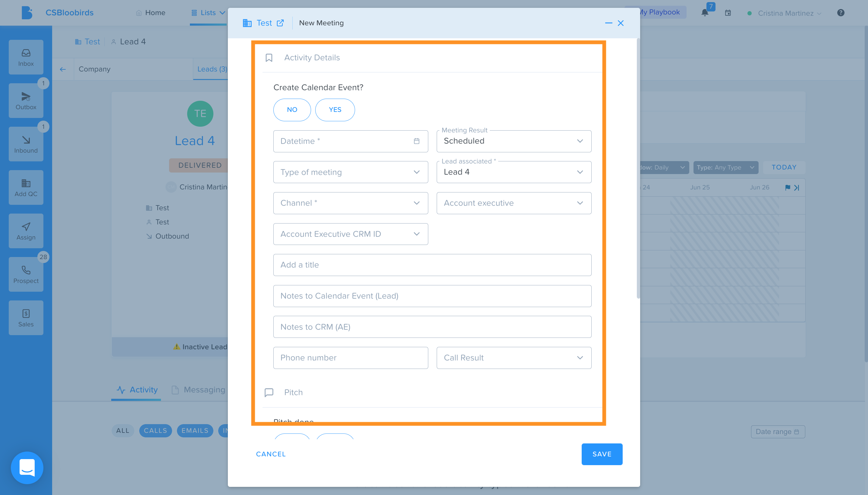
Task: Switch to the Messaging tab
Action: [x=199, y=390]
